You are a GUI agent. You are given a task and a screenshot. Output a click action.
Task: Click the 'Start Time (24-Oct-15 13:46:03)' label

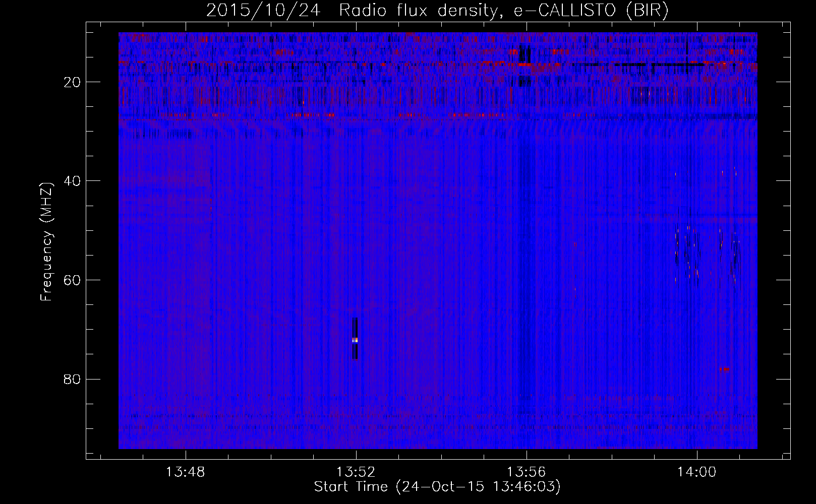click(x=437, y=487)
